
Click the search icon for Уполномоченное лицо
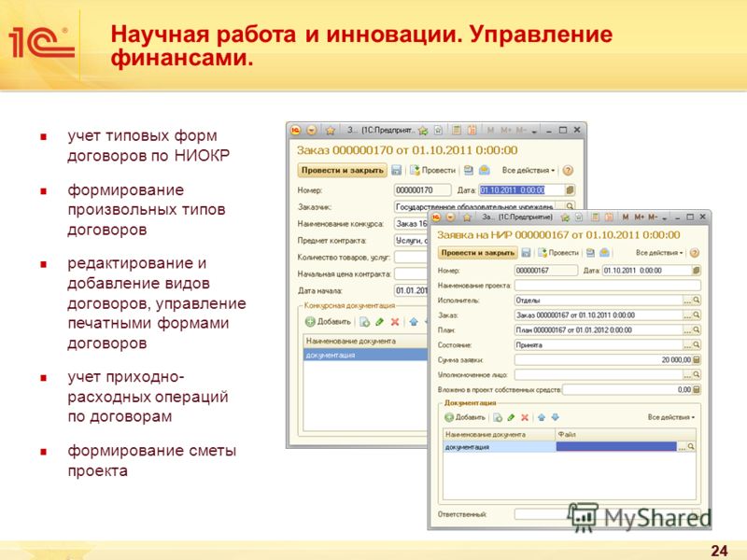pyautogui.click(x=696, y=375)
